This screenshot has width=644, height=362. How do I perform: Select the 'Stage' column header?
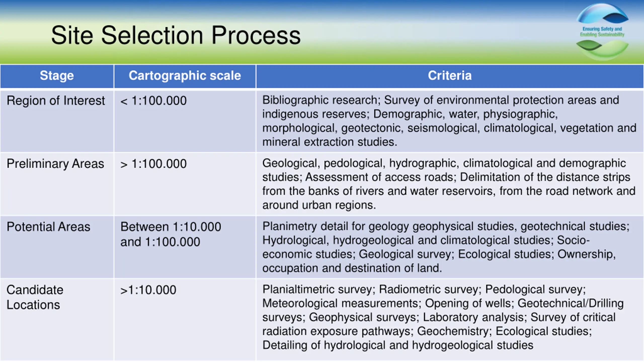(x=57, y=76)
